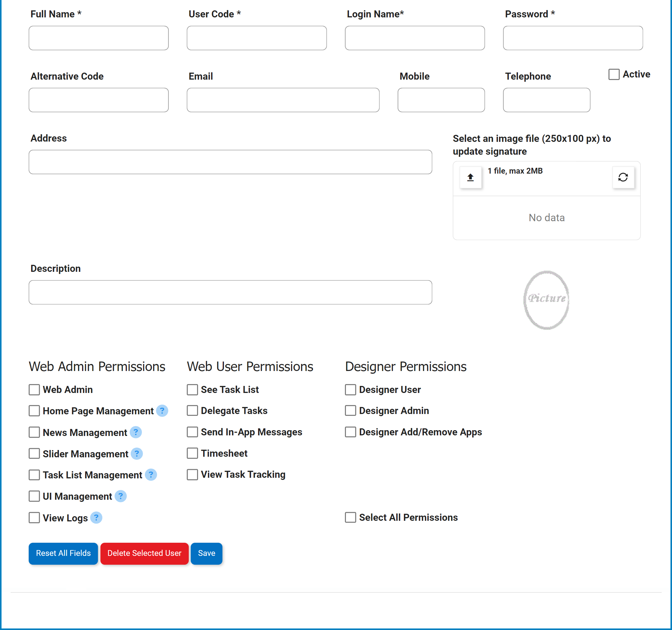Open help icon beside Task List Management
This screenshot has height=630, width=672.
(x=151, y=475)
